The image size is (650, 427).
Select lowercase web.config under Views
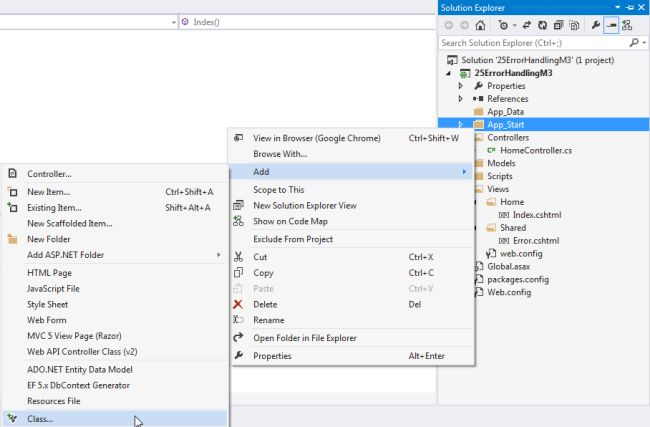[521, 253]
